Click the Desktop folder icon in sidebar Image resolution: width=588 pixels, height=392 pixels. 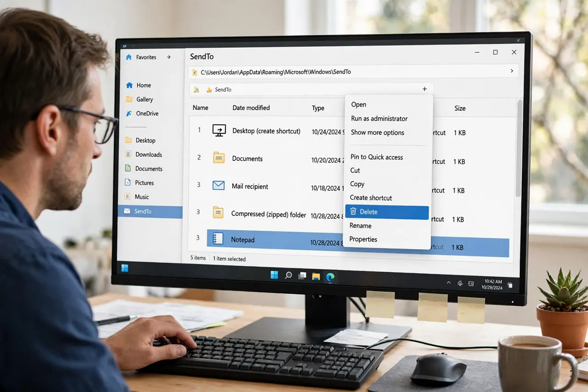128,140
